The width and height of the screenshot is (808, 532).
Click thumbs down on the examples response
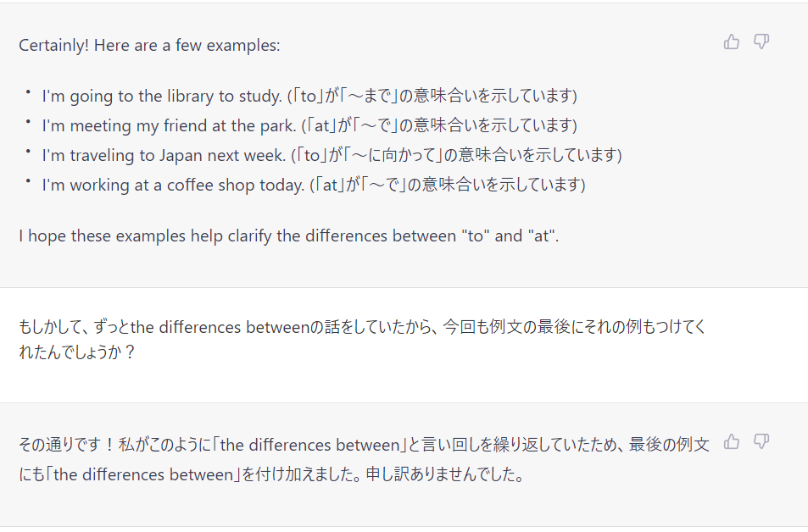point(761,42)
